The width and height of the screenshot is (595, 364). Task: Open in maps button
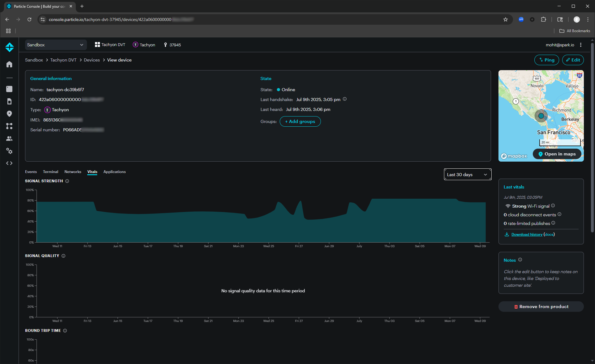pos(557,154)
